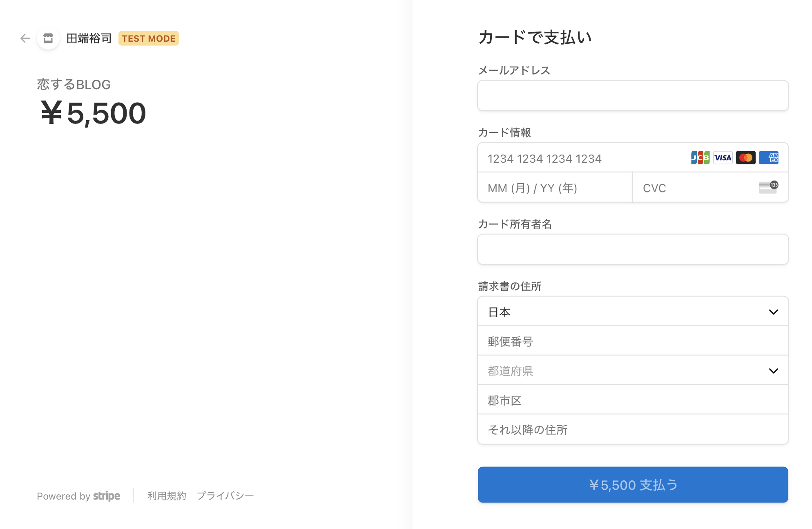The height and width of the screenshot is (529, 812).
Task: Click the Stripe logo in footer
Action: (x=107, y=496)
